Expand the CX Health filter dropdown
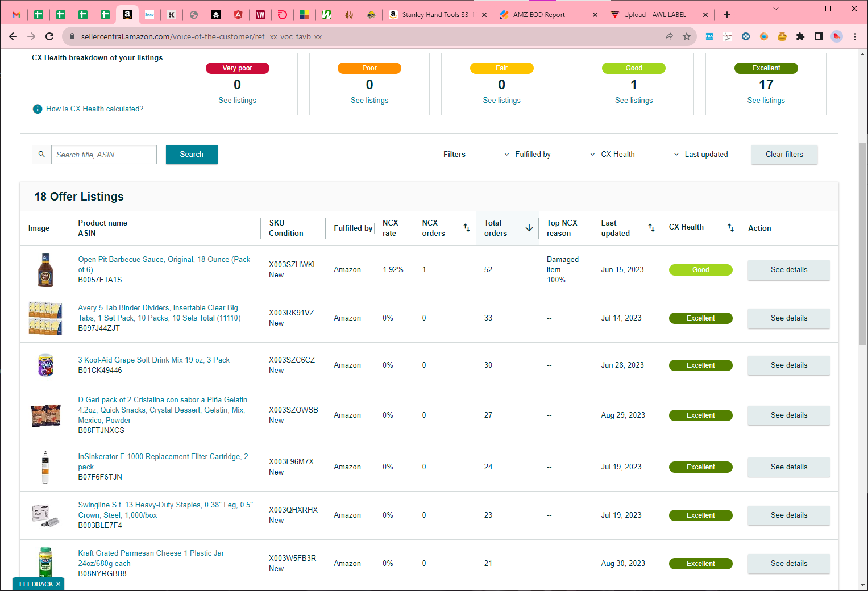This screenshot has width=868, height=591. coord(612,154)
